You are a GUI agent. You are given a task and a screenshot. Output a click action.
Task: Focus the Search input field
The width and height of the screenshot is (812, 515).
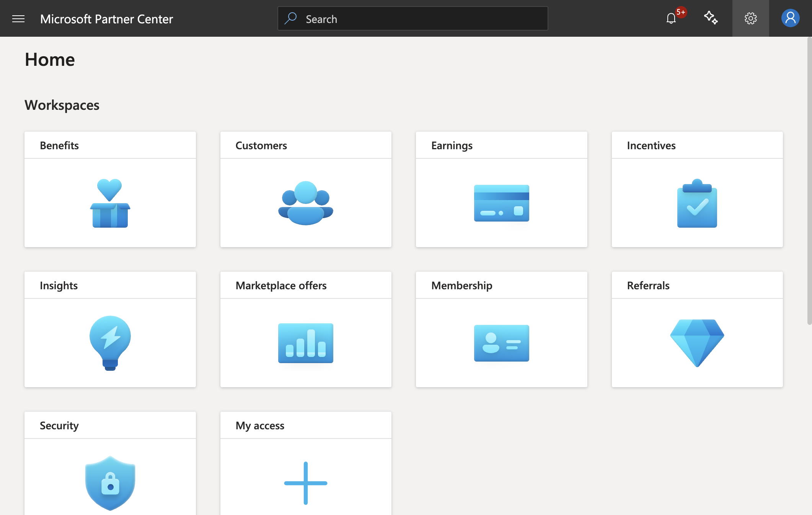pos(413,18)
